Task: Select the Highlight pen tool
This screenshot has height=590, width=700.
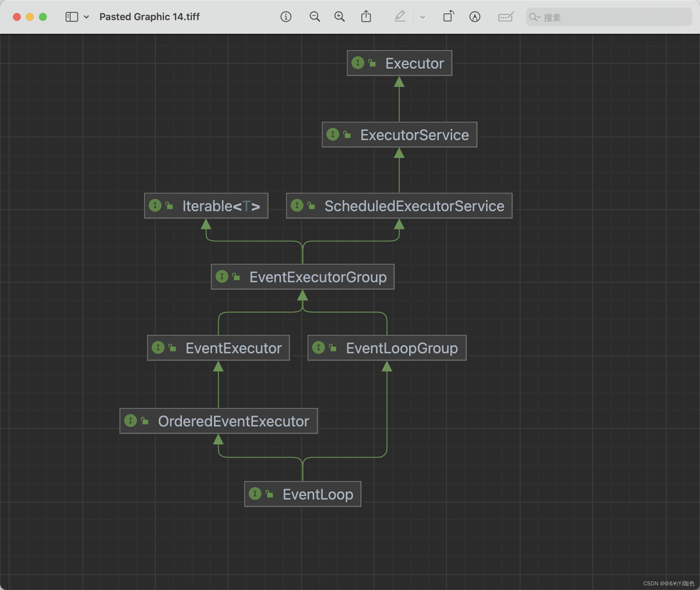Action: 399,17
